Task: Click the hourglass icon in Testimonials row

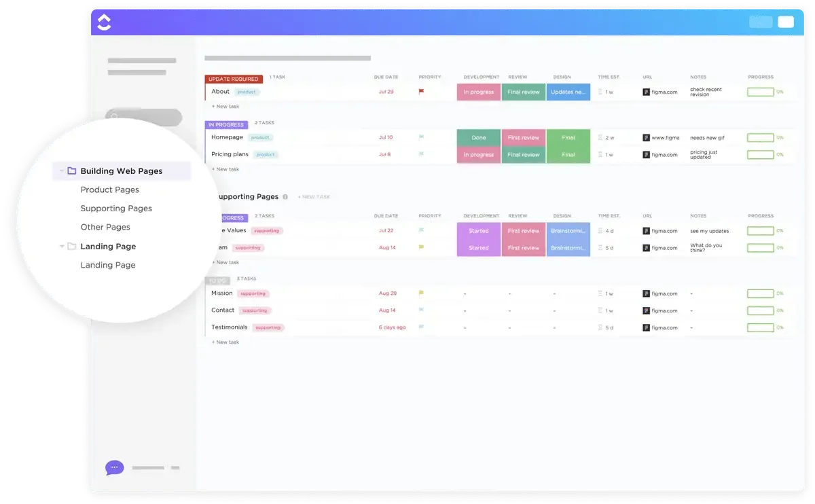Action: click(600, 327)
